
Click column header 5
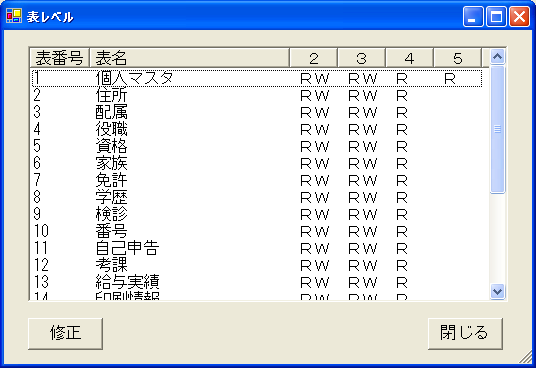[x=458, y=58]
